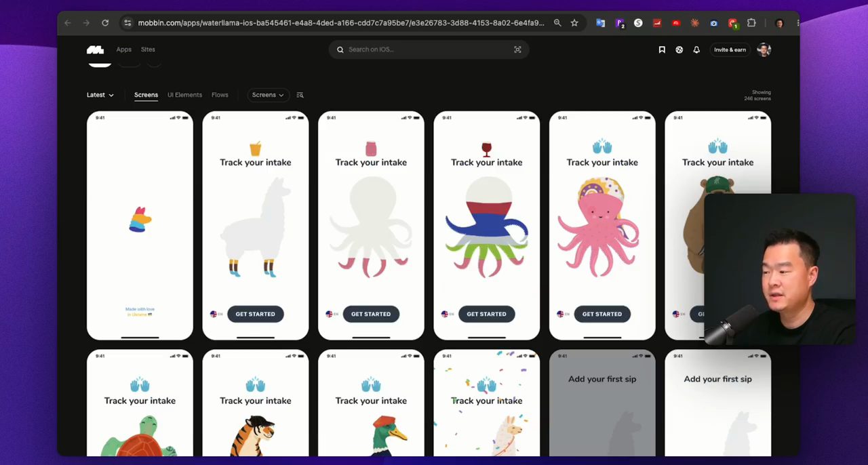Open the Sites menu item
The height and width of the screenshot is (465, 868).
(148, 49)
